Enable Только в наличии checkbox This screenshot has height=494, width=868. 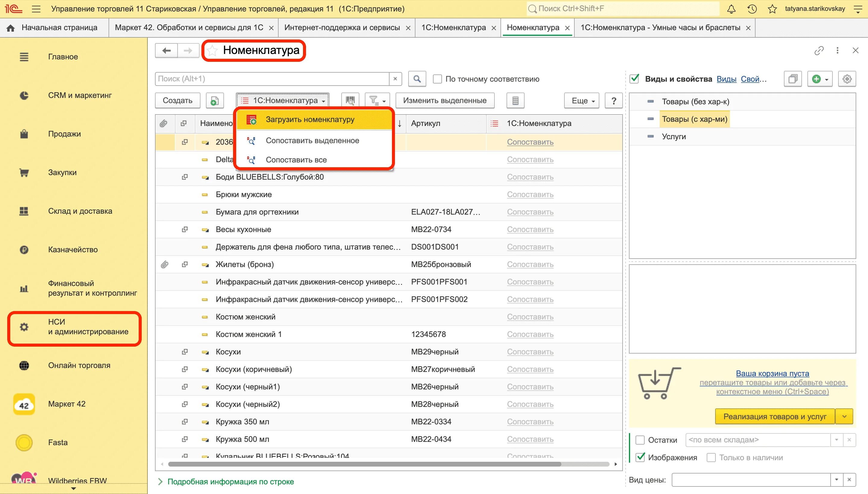pyautogui.click(x=711, y=458)
